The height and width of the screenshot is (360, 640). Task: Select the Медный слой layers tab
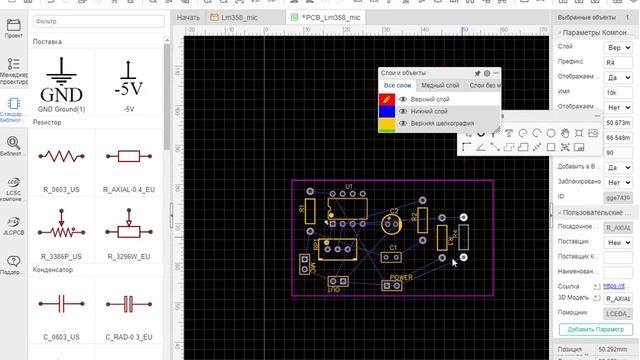[440, 85]
